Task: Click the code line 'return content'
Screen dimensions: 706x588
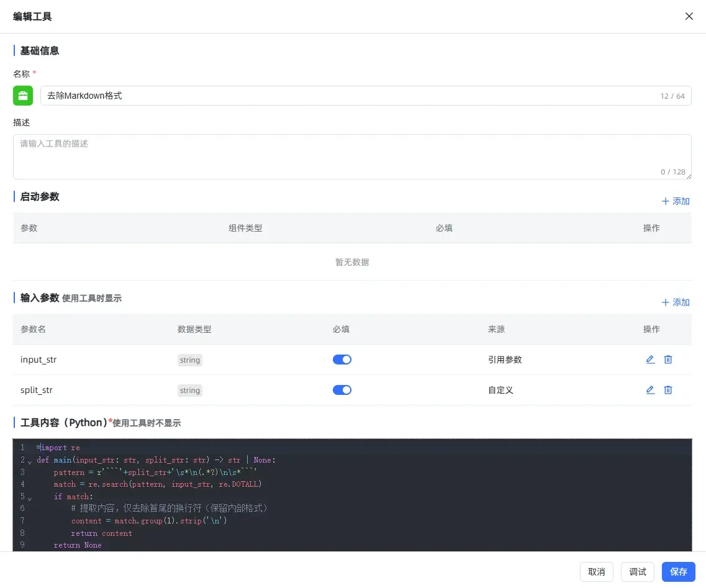Action: coord(101,533)
